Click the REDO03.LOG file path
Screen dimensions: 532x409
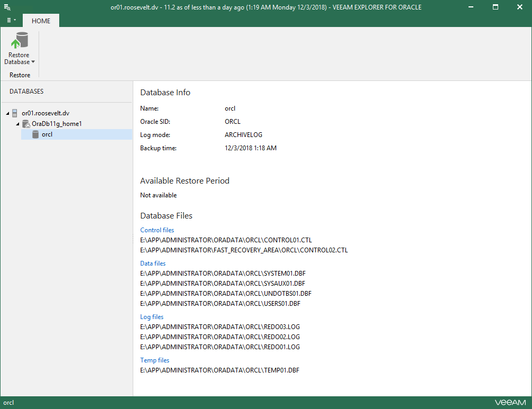[x=220, y=327]
